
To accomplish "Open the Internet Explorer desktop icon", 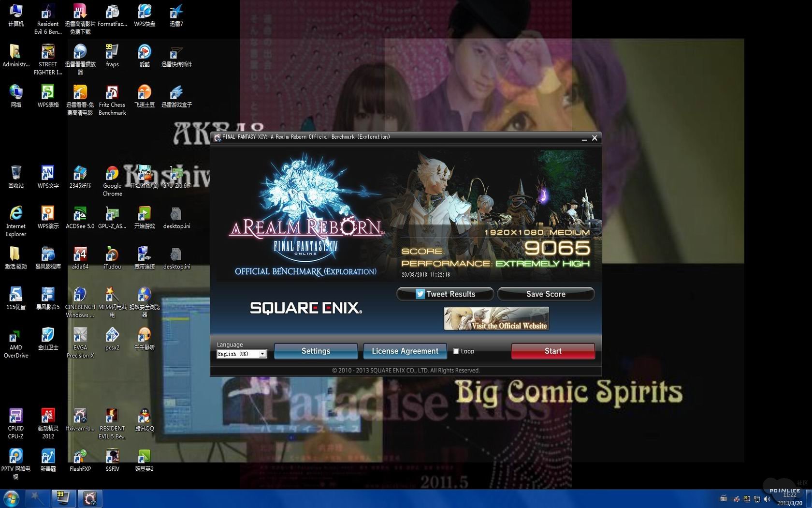I will pos(16,221).
